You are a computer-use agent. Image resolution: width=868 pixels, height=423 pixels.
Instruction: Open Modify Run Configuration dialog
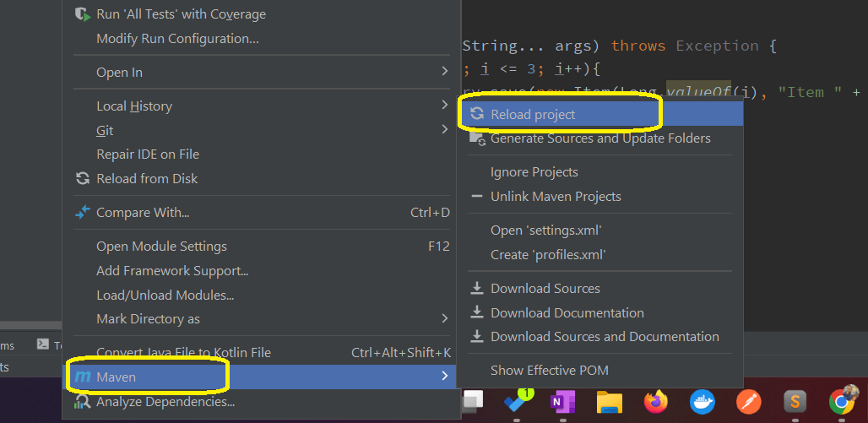[177, 39]
